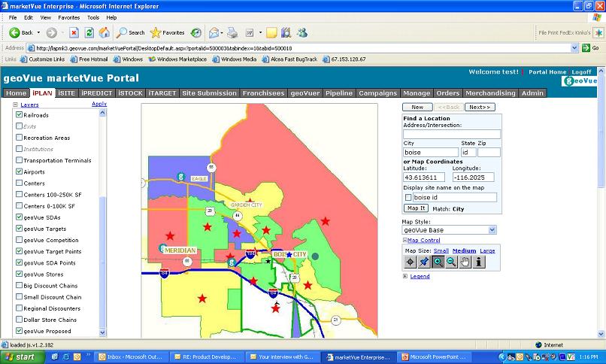606x364 pixels.
Task: Open the browser Search pane
Action: tap(131, 33)
